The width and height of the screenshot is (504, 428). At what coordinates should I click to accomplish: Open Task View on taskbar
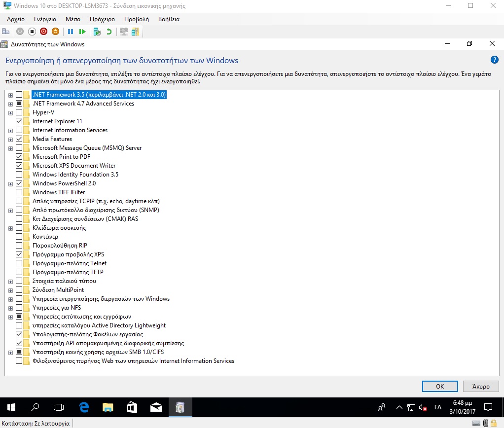click(59, 407)
